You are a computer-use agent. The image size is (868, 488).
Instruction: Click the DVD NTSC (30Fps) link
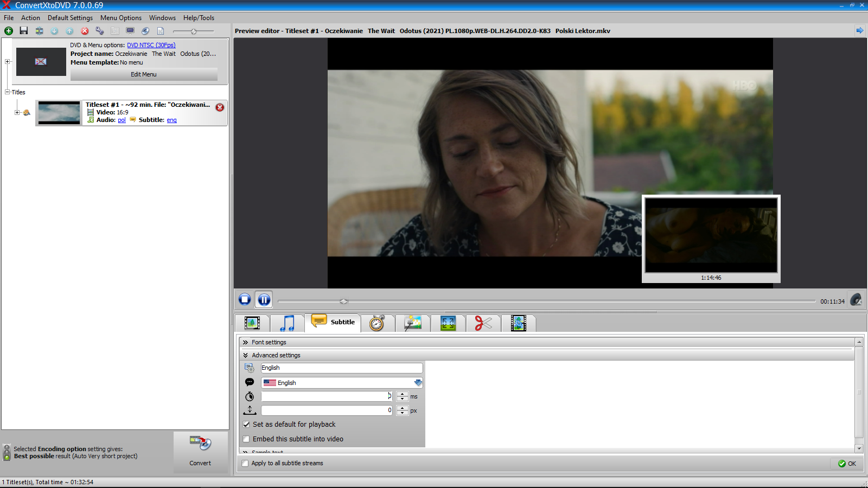pos(151,45)
